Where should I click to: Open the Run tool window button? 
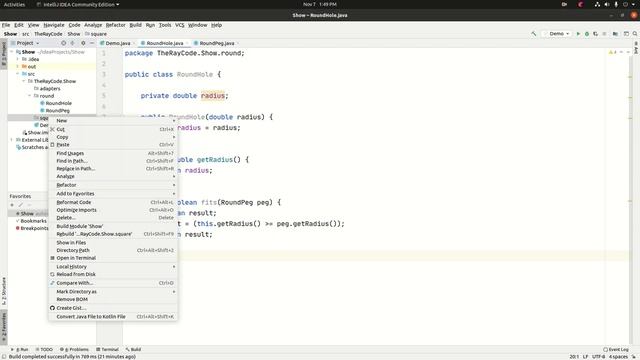pos(20,349)
